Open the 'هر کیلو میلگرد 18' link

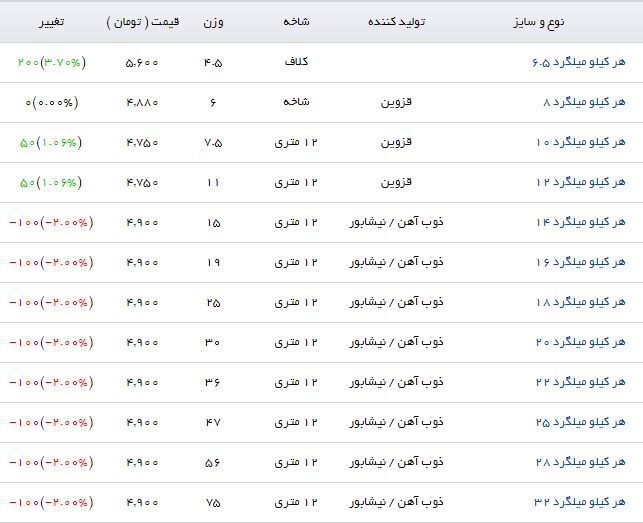(580, 302)
